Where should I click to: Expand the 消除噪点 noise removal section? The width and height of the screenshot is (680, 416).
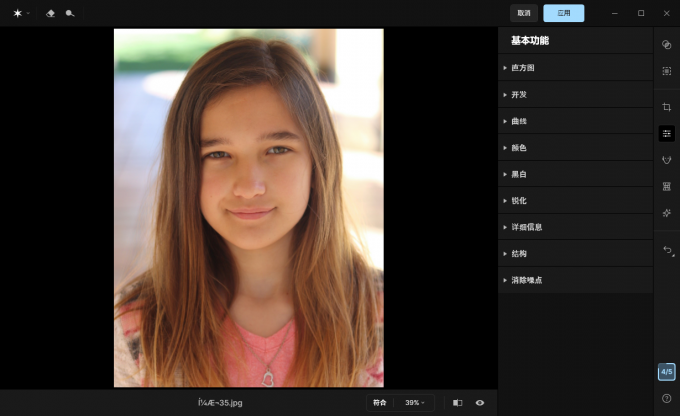(x=575, y=280)
